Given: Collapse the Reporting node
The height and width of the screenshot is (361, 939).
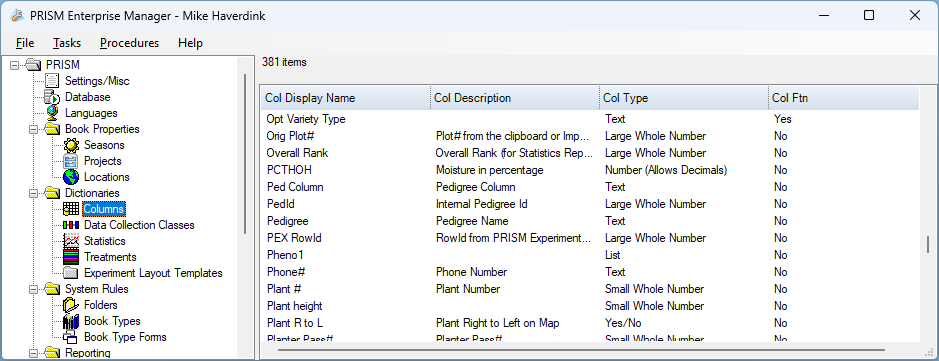Looking at the screenshot, I should pyautogui.click(x=34, y=353).
